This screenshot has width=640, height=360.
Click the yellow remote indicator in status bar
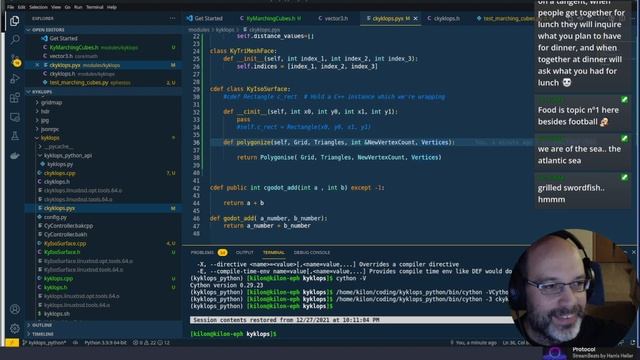tap(12, 342)
